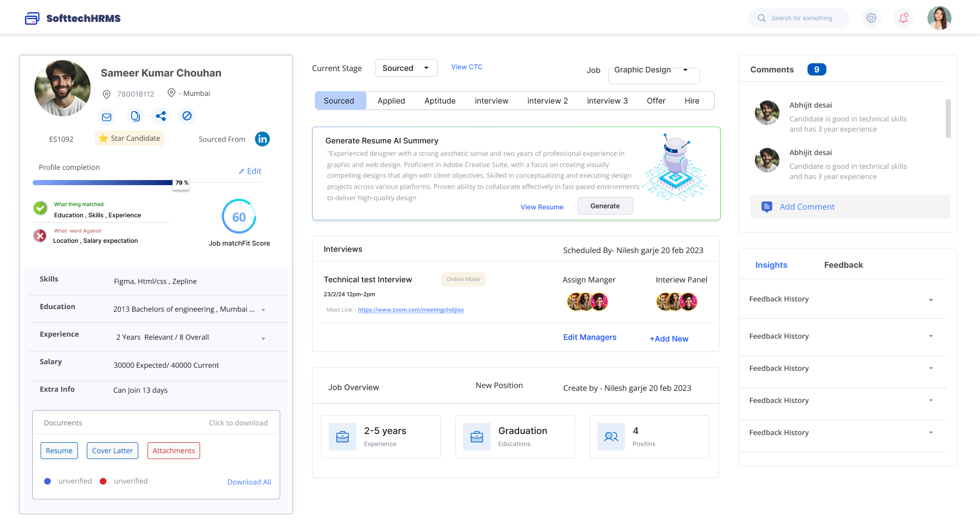Click the email icon under candidate name

[x=107, y=117]
